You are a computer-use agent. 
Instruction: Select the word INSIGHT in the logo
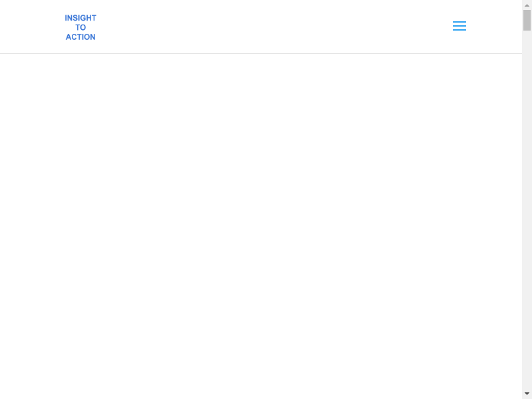pos(80,18)
